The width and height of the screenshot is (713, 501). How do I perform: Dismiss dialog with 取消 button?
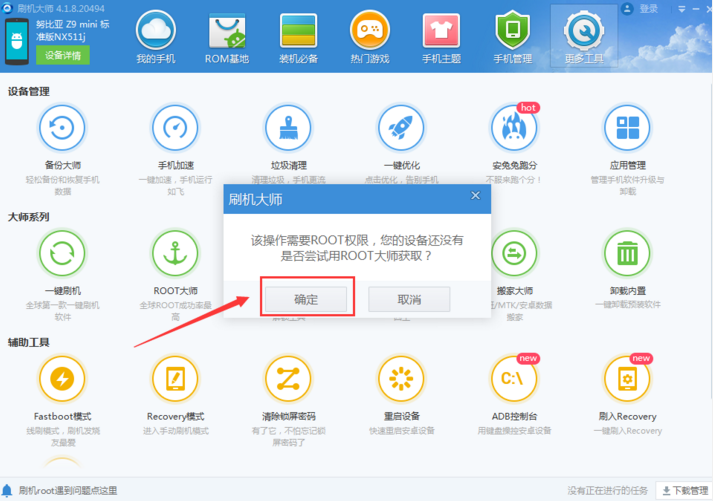point(409,299)
